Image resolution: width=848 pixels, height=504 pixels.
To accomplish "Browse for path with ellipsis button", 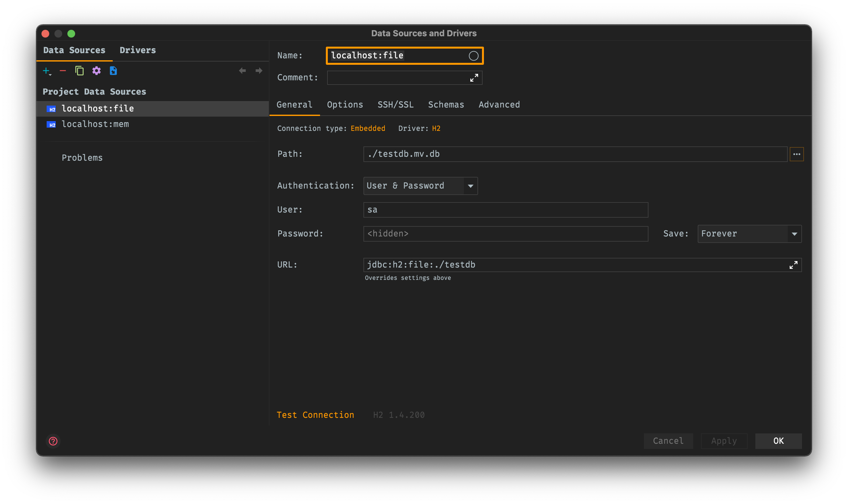I will click(x=796, y=154).
